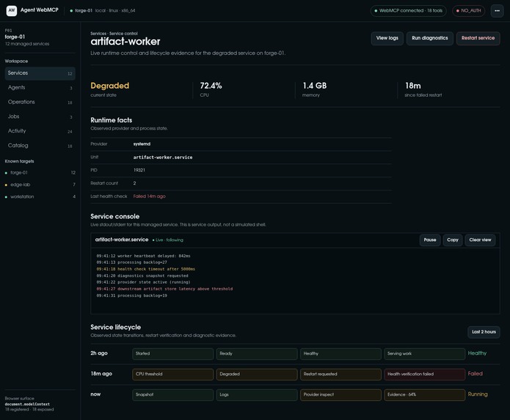
Task: Click the View logs button
Action: [387, 38]
